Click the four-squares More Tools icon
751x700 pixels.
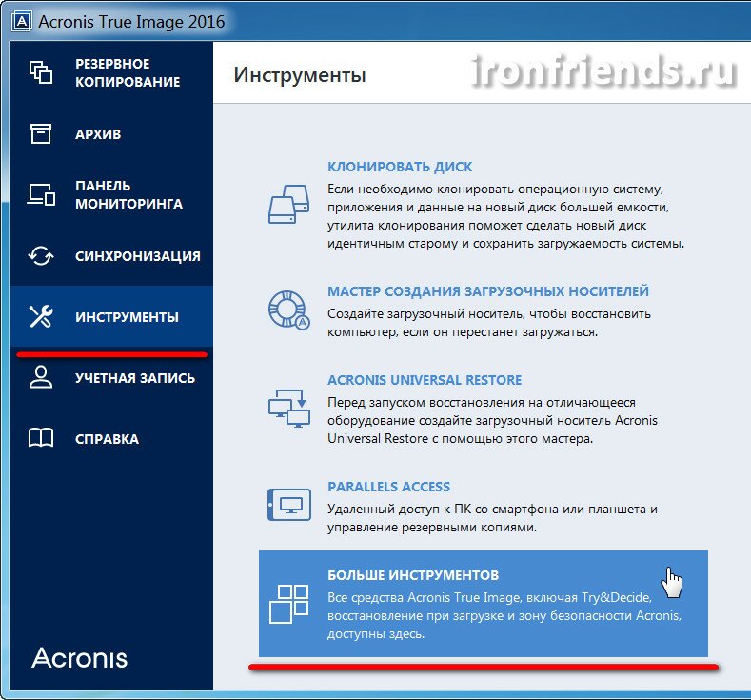[x=288, y=604]
